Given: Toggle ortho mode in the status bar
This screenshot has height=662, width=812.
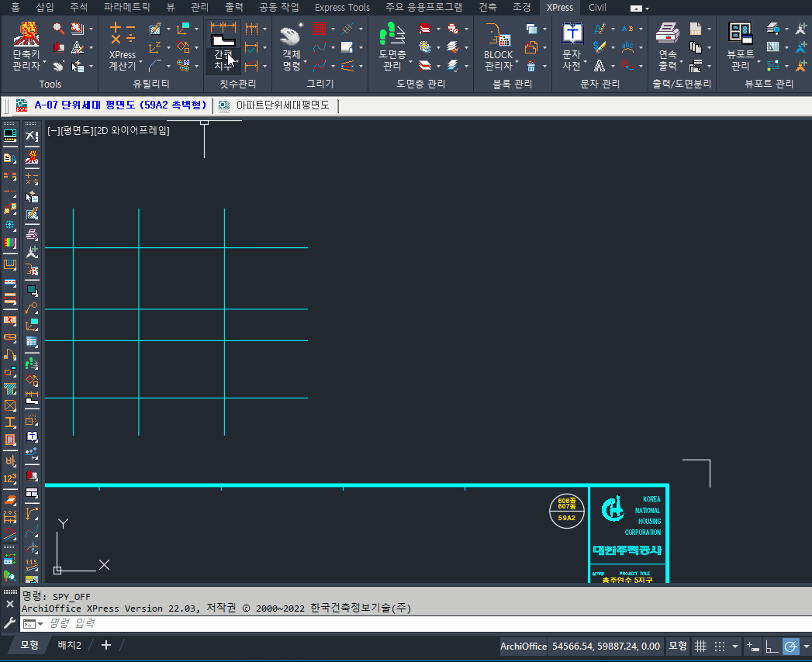Looking at the screenshot, I should click(x=772, y=646).
